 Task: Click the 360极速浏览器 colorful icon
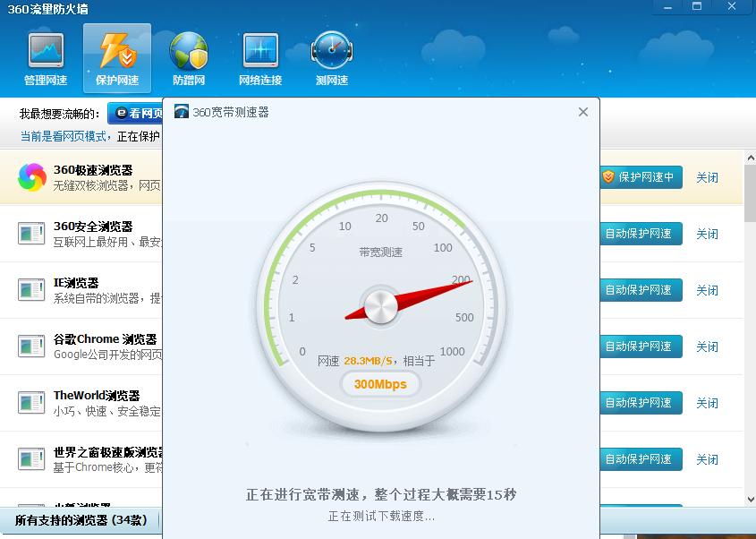tap(32, 177)
